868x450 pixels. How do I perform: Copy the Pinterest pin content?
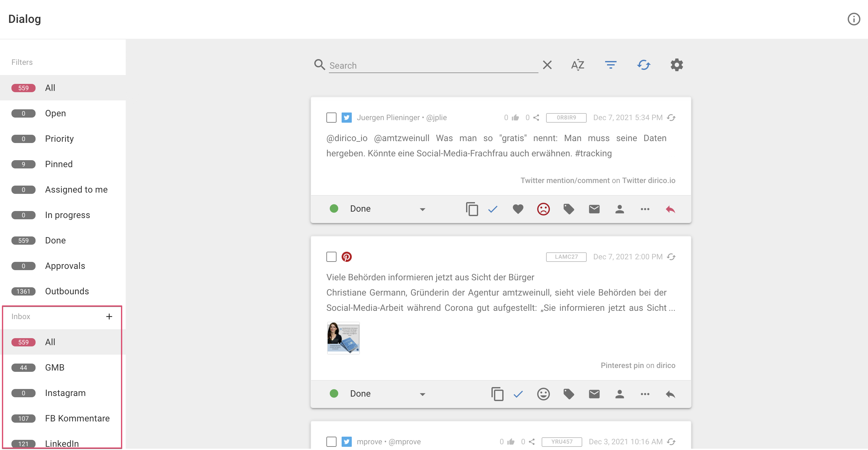click(x=497, y=394)
